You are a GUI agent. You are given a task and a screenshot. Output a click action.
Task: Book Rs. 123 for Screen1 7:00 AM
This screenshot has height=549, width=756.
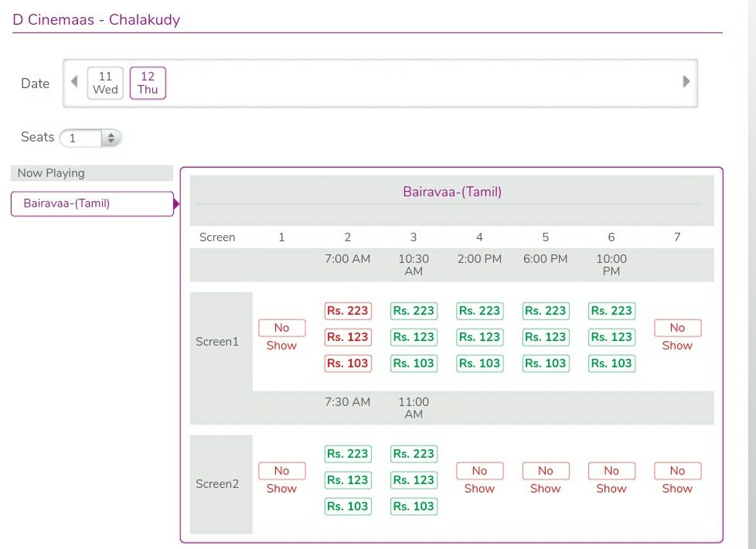coord(348,336)
